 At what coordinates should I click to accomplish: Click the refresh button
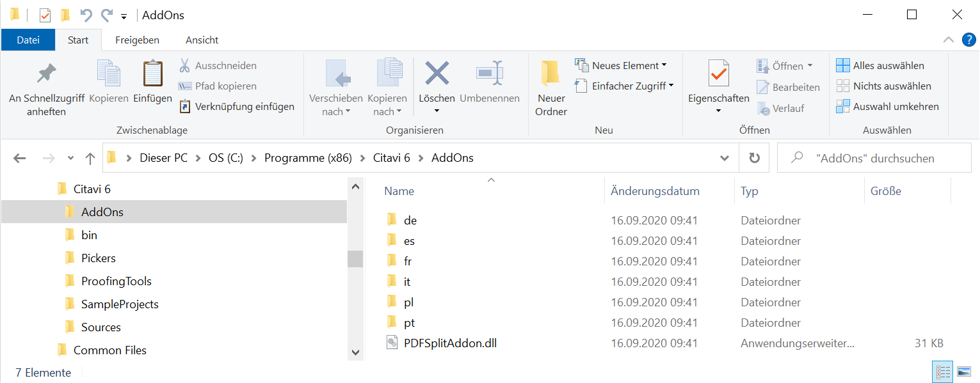click(x=755, y=158)
